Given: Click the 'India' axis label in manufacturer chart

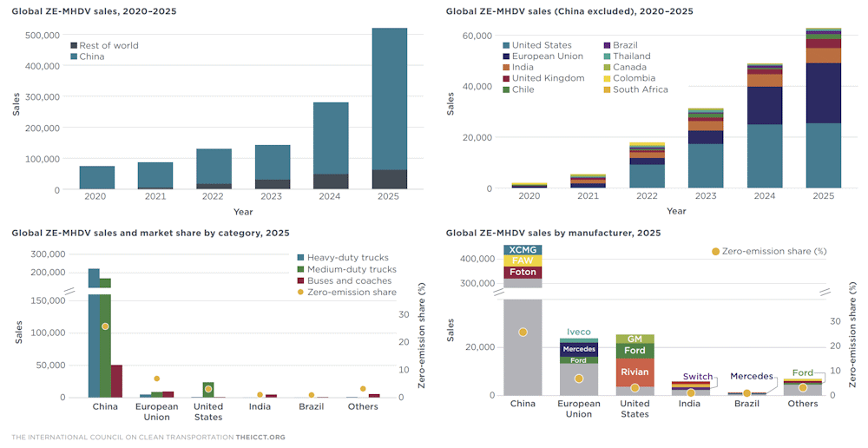Looking at the screenshot, I should (690, 404).
